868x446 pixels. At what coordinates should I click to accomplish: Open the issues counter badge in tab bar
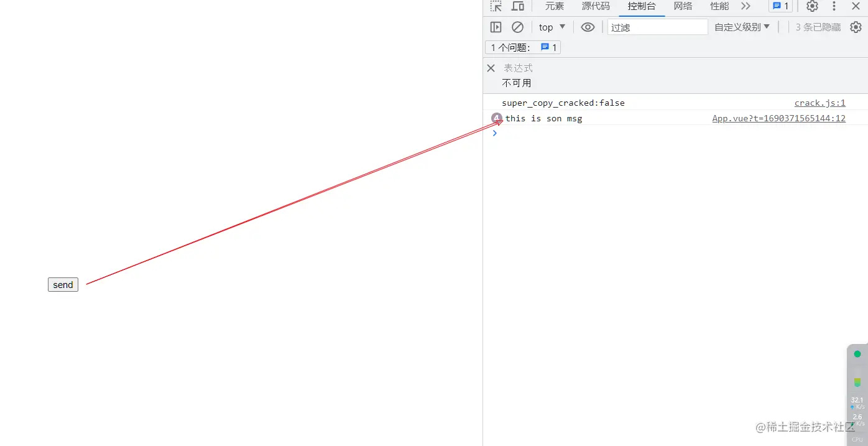tap(780, 6)
